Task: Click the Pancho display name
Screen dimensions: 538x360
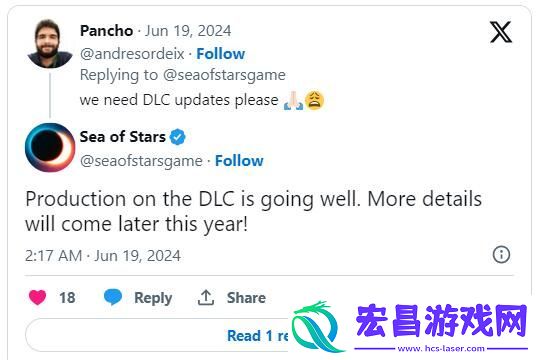Action: (106, 31)
